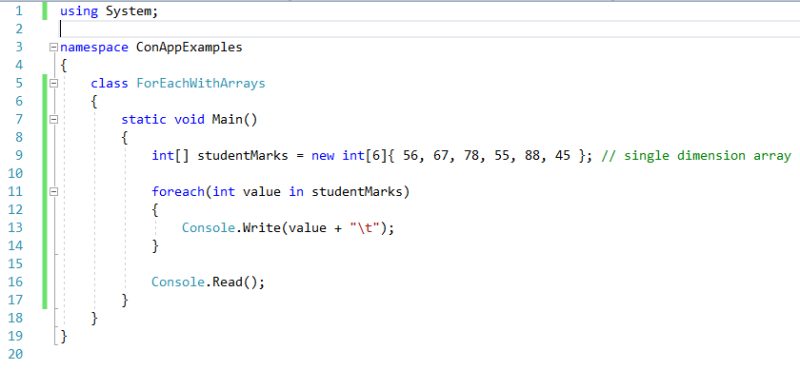
Task: Click the 'static' keyword before Main
Action: coord(143,119)
